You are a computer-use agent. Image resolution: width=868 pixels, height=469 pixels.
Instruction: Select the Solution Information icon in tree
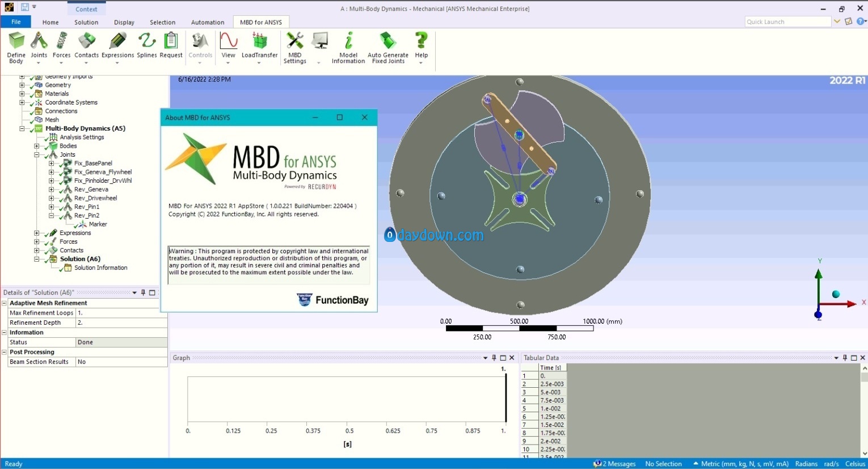coord(68,268)
